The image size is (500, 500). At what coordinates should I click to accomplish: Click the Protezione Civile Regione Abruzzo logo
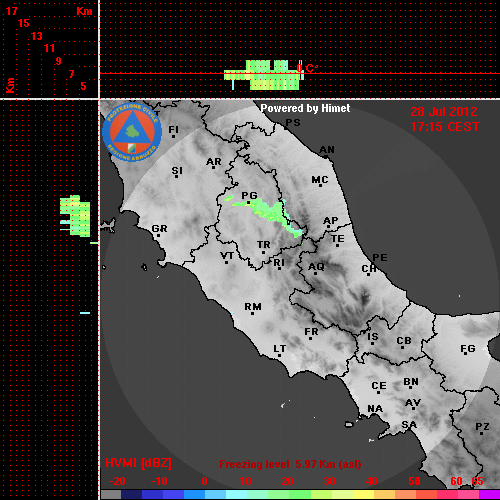[132, 132]
